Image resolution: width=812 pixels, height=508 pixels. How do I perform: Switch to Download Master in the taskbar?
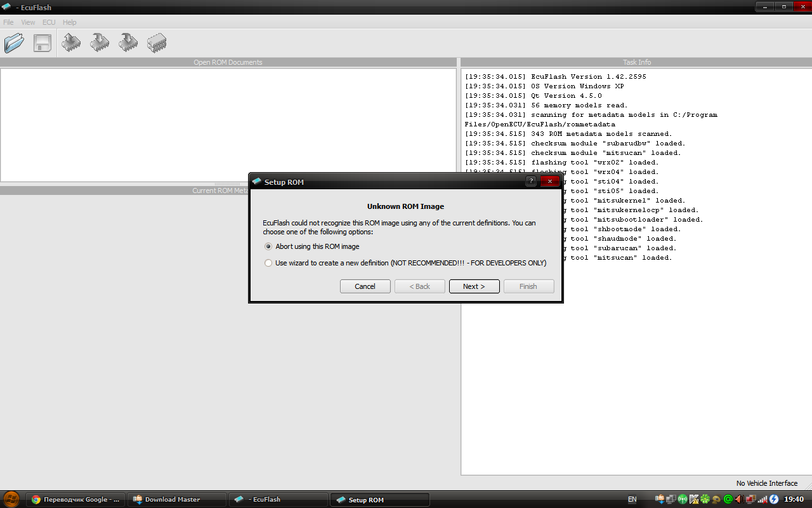pos(177,500)
